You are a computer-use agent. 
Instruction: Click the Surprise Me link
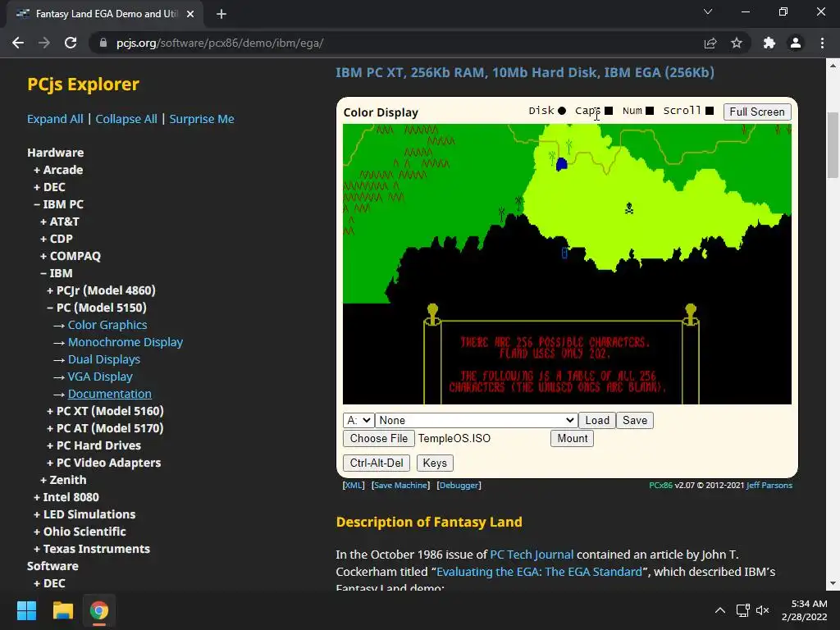click(x=202, y=119)
